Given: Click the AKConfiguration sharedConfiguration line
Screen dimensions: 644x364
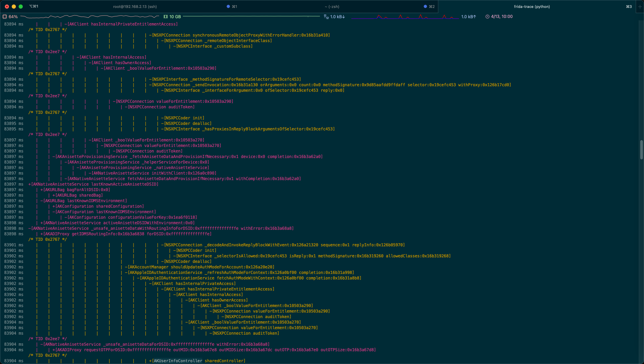Looking at the screenshot, I should click(98, 206).
